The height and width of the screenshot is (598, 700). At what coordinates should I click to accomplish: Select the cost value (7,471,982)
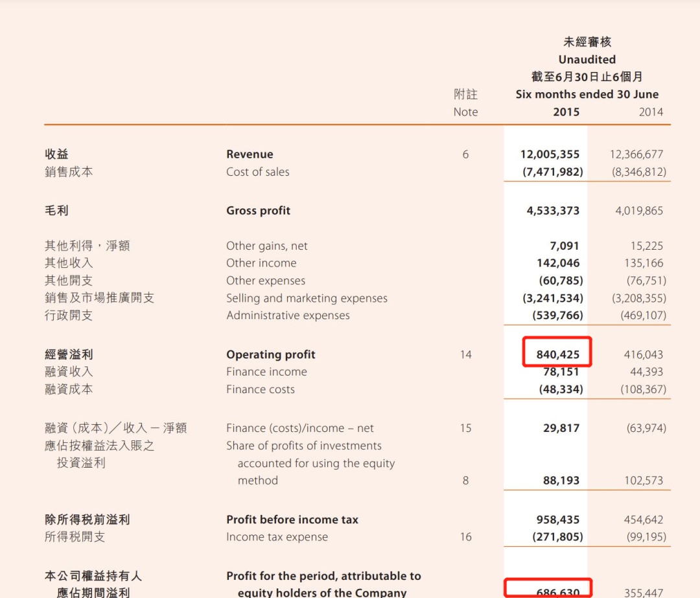pyautogui.click(x=553, y=171)
